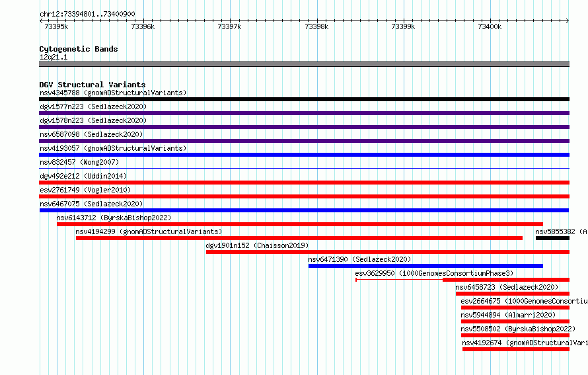
Task: Open nsv4192674 gnomADStructuralVariants label
Action: [525, 343]
